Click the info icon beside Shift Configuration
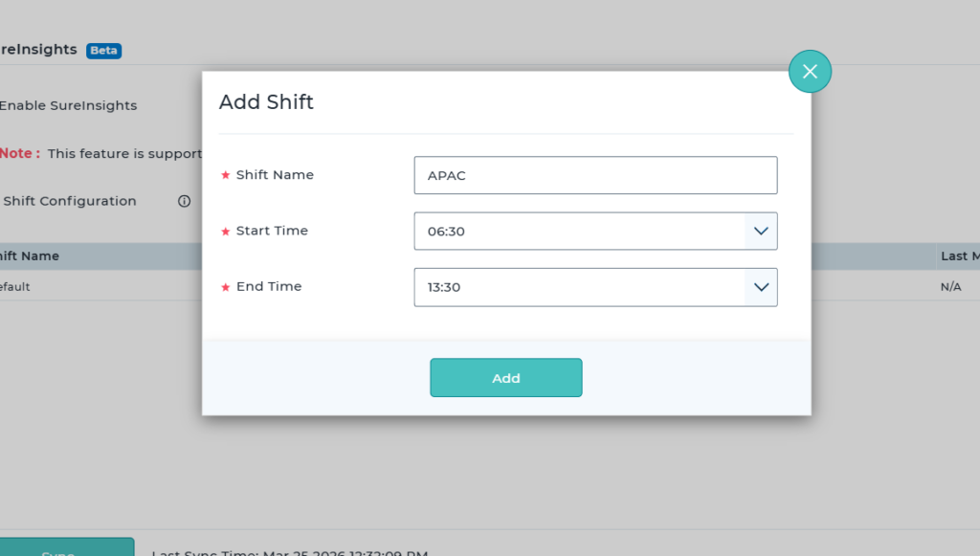Screen dimensions: 980x556 click(184, 201)
